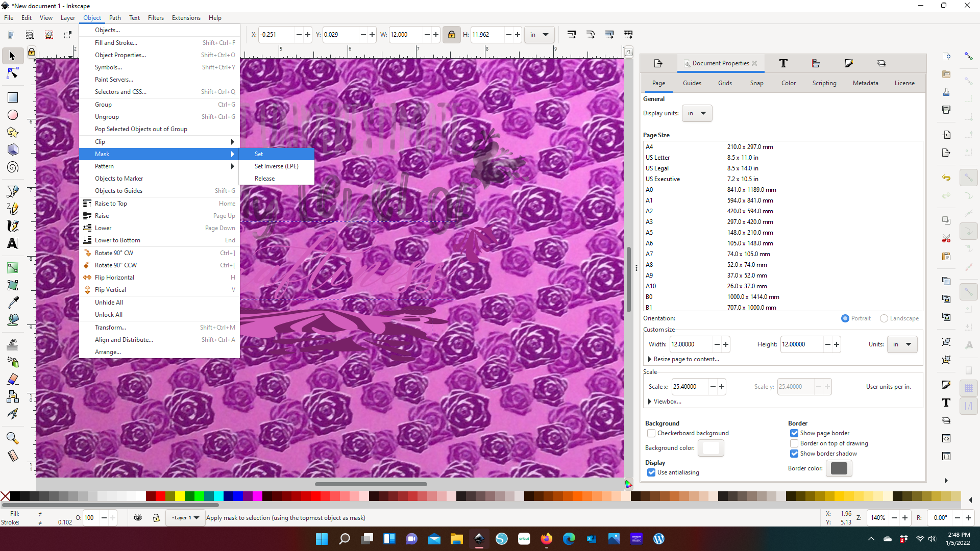This screenshot has height=551, width=980.
Task: Click the page Width input field
Action: point(690,344)
